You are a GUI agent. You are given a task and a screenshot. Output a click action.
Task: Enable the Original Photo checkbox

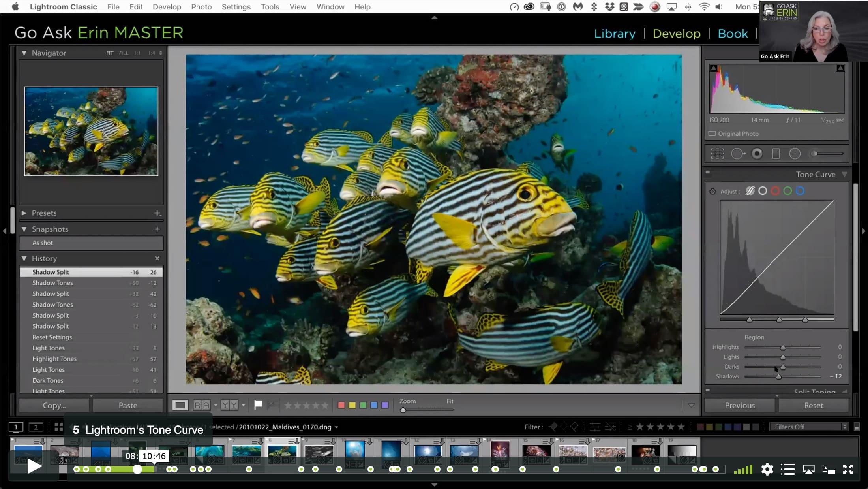712,134
